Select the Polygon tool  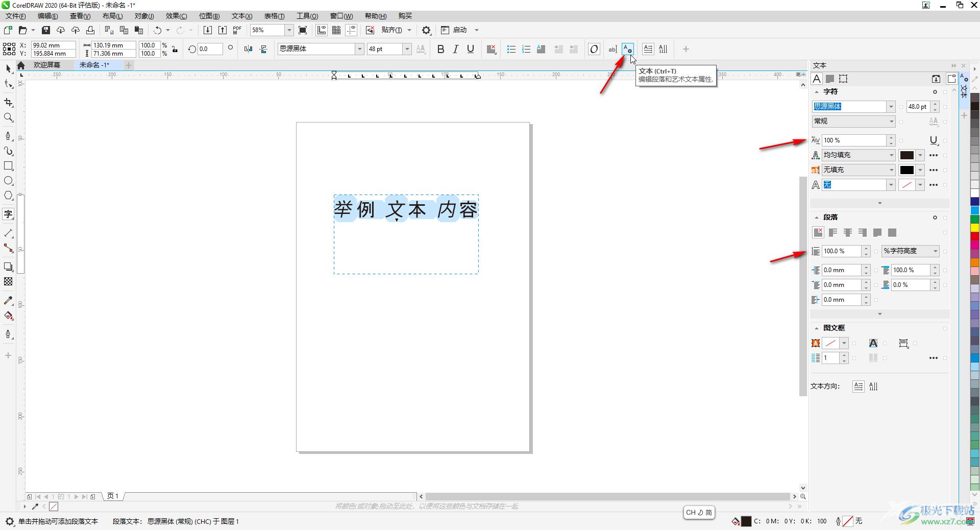(x=8, y=196)
